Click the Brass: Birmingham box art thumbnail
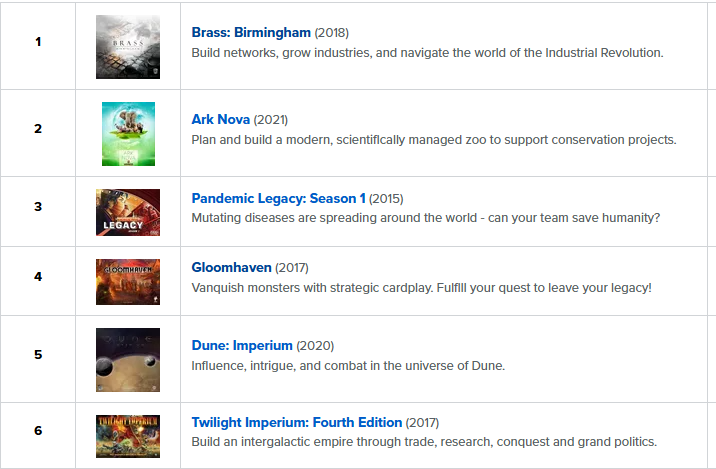The height and width of the screenshot is (469, 716). [x=127, y=47]
